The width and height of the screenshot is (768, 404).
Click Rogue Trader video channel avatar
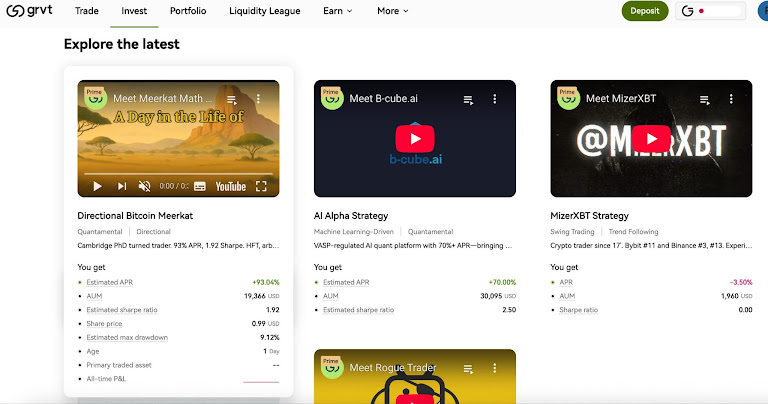click(x=332, y=367)
